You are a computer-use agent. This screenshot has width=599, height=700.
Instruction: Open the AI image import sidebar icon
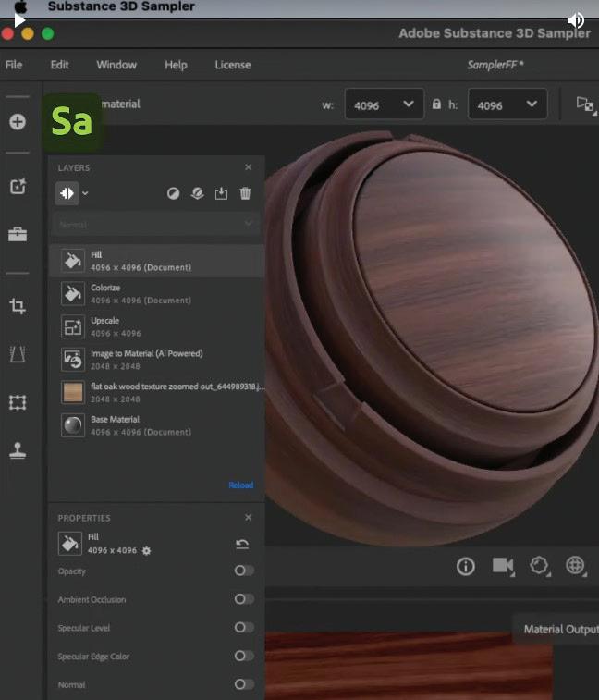pyautogui.click(x=18, y=186)
